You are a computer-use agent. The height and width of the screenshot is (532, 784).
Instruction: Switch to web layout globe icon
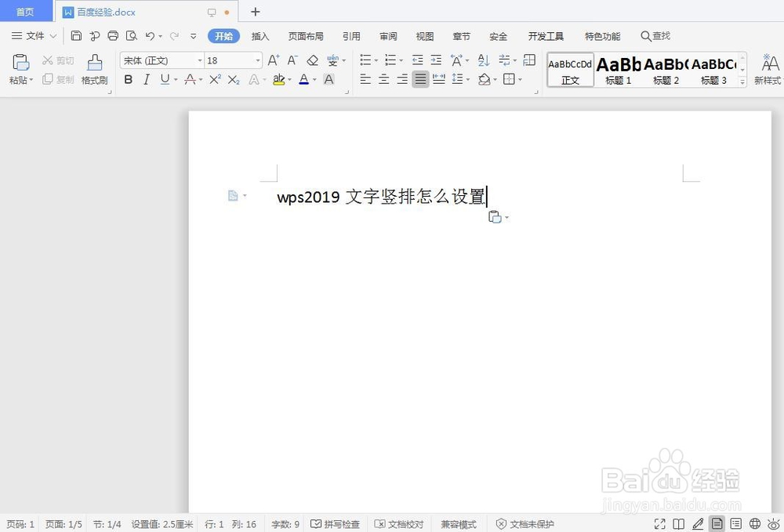(754, 523)
